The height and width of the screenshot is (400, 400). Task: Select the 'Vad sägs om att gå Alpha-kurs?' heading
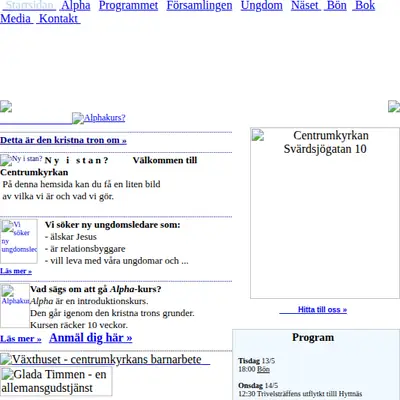[x=96, y=289]
